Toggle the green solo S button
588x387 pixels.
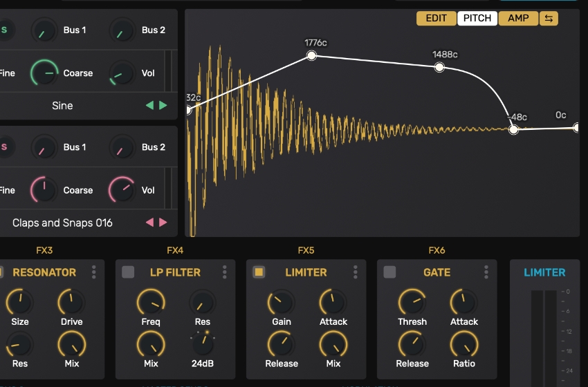coord(5,30)
